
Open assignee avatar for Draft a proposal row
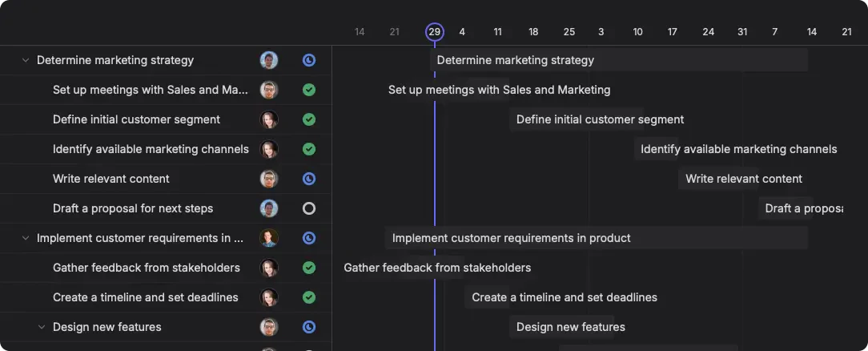coord(269,208)
